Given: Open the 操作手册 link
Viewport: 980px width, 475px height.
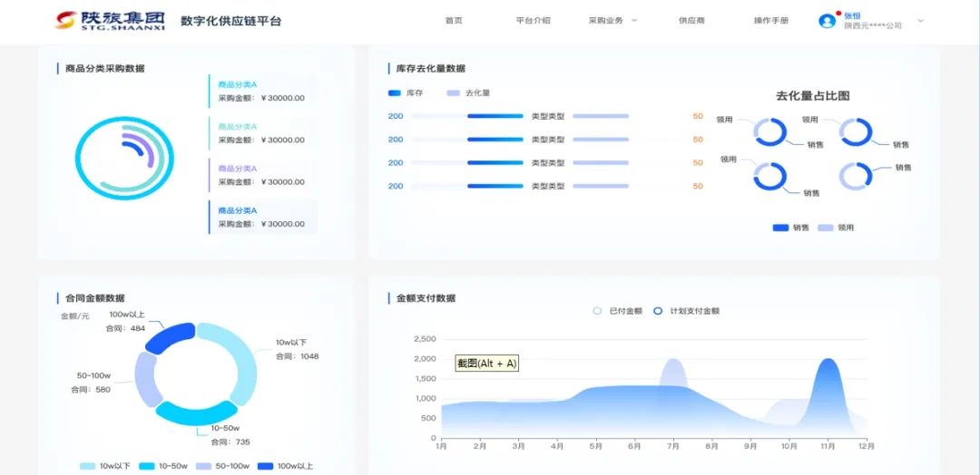Looking at the screenshot, I should 770,20.
